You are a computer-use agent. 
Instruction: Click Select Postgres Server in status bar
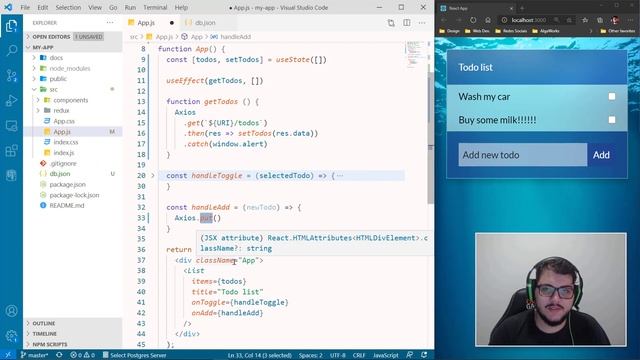[x=134, y=355]
